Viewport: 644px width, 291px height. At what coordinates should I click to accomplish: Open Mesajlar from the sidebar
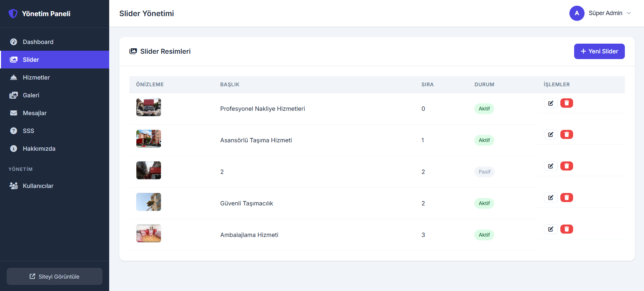tap(54, 113)
